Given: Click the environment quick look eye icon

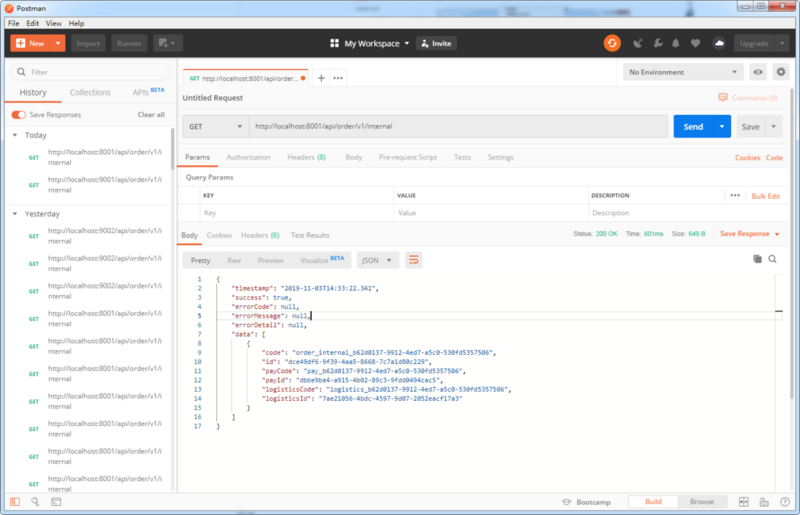Looking at the screenshot, I should click(758, 72).
